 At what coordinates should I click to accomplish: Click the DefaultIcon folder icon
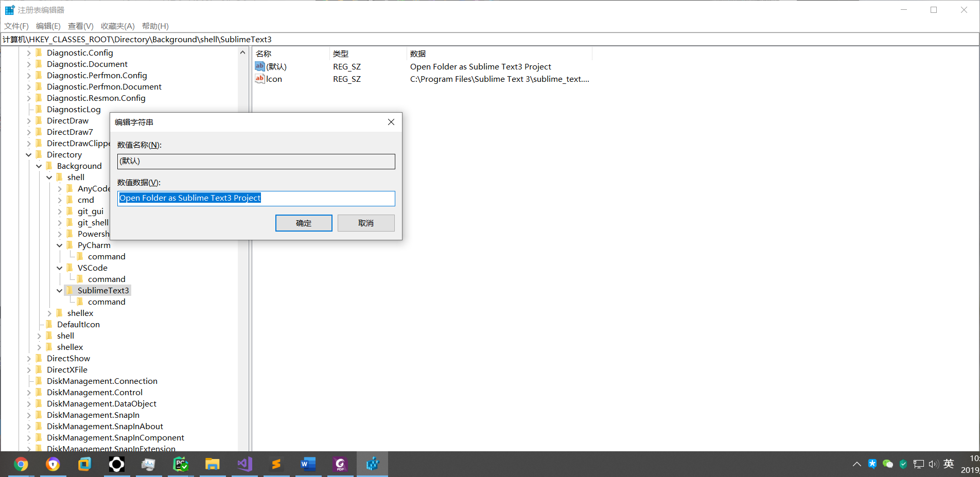click(50, 324)
